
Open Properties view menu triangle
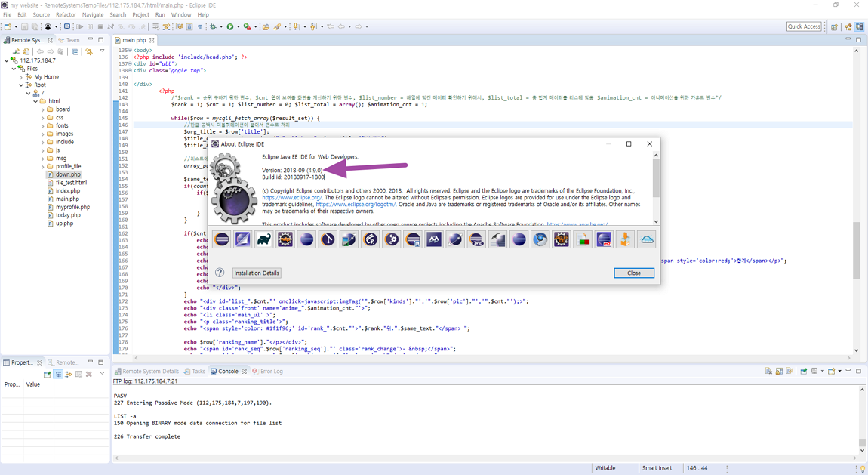[102, 373]
